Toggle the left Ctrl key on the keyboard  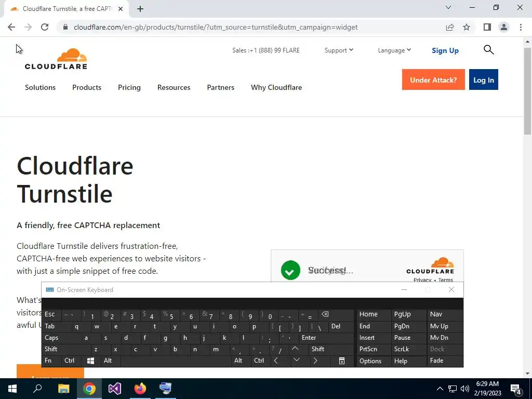tap(71, 361)
